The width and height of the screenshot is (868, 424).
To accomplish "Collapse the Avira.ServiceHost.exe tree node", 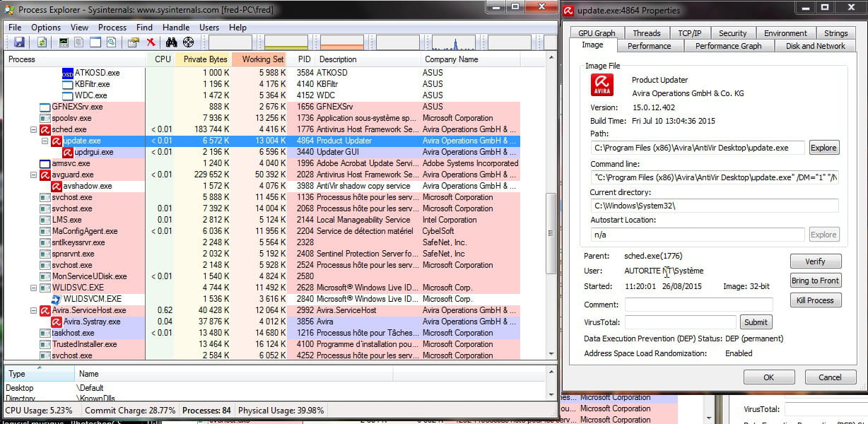I will [x=33, y=311].
